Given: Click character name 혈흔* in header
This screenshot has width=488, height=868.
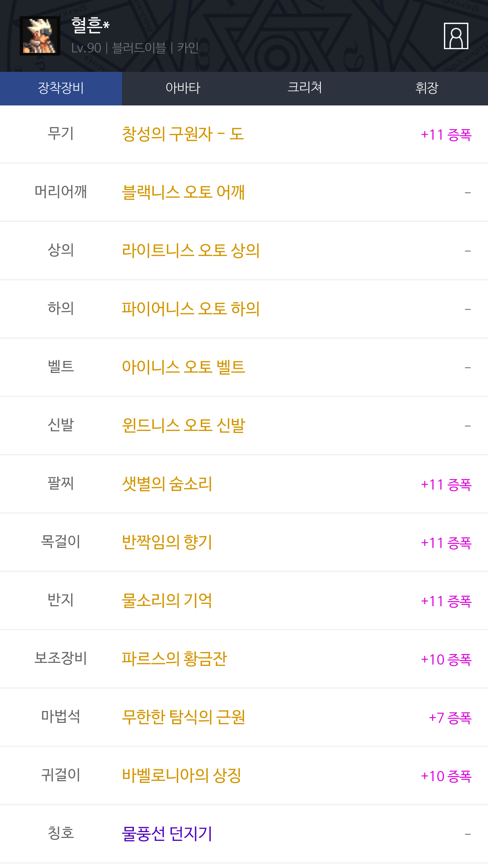Looking at the screenshot, I should 90,26.
